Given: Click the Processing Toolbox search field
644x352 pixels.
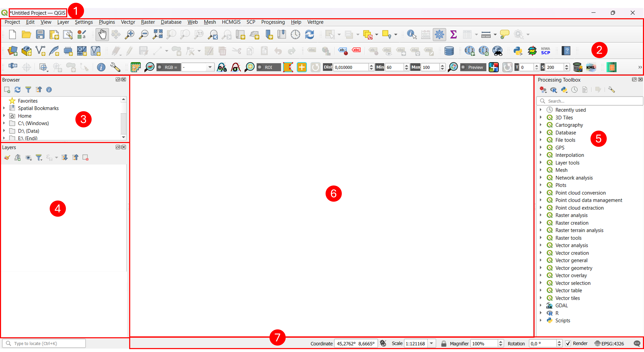Looking at the screenshot, I should pos(589,101).
